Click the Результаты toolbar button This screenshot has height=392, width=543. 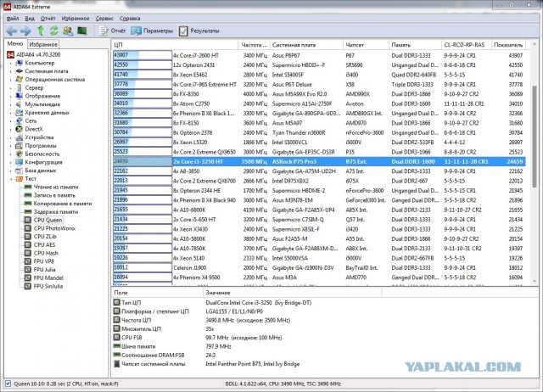(x=198, y=30)
